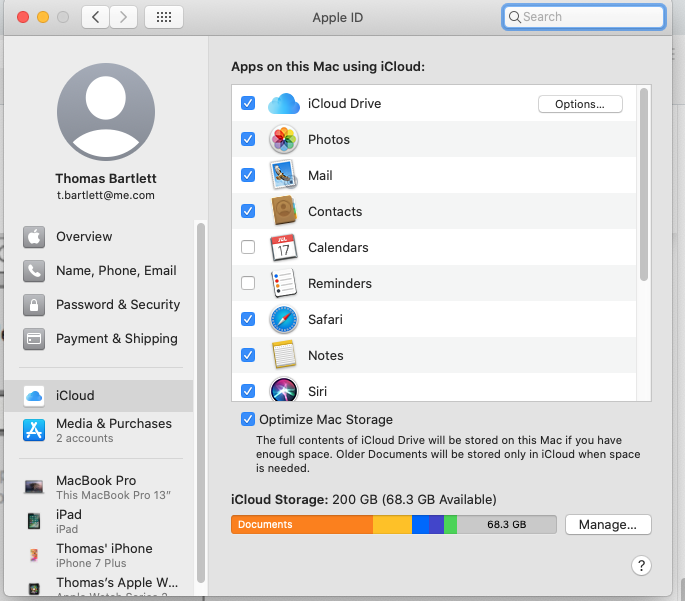Click the profile avatar picture
Viewport: 685px width, 601px height.
(106, 112)
